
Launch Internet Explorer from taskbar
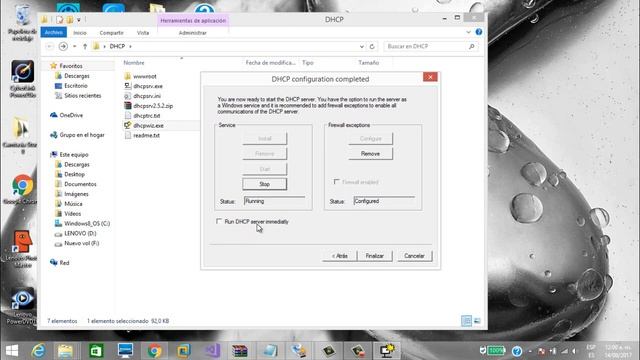tap(38, 351)
